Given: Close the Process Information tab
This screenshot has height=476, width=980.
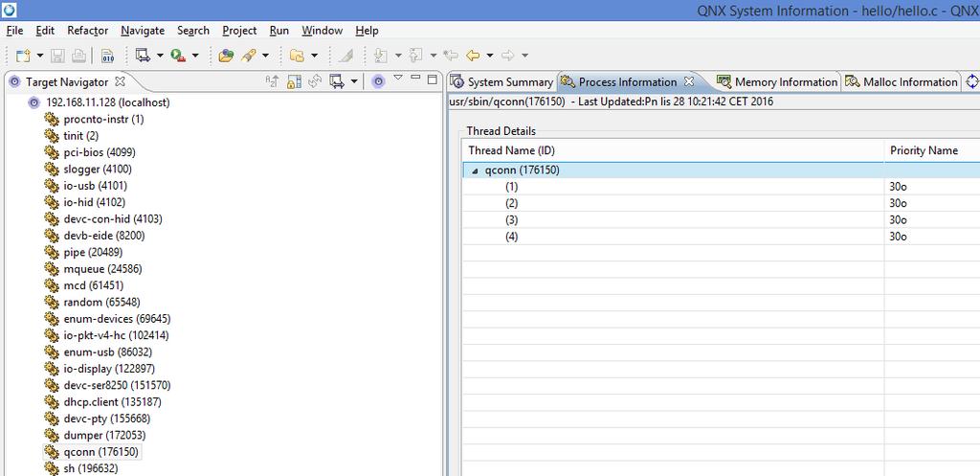Looking at the screenshot, I should point(689,81).
